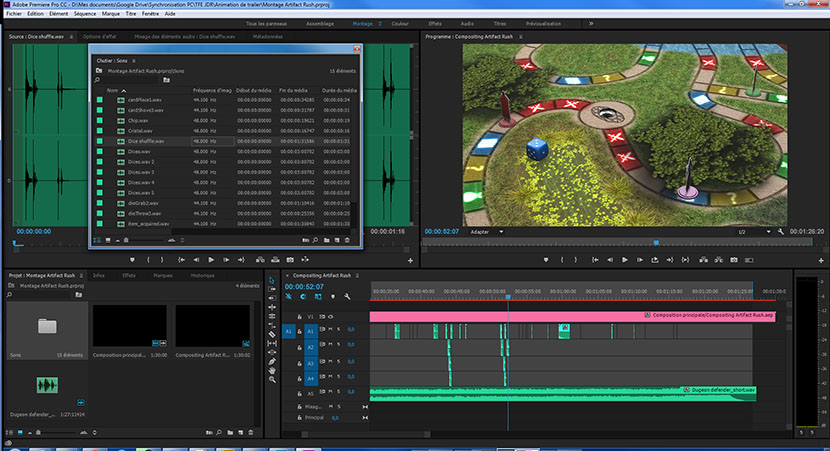Step forward one frame in Program monitor
The width and height of the screenshot is (830, 451).
point(639,260)
